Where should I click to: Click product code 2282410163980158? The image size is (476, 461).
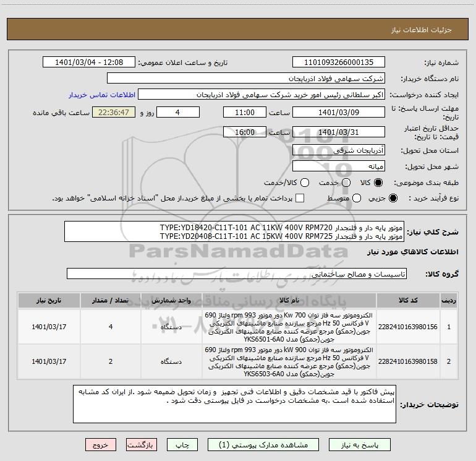point(408,361)
